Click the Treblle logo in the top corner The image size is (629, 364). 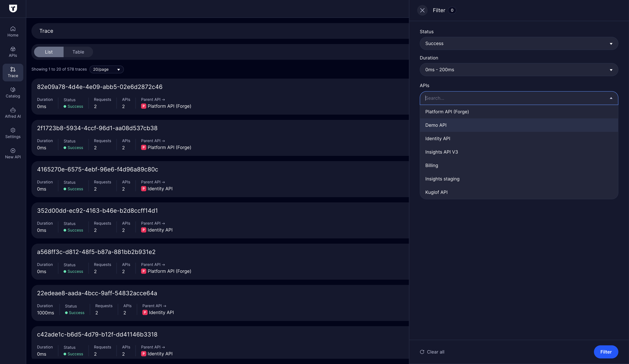coord(13,9)
